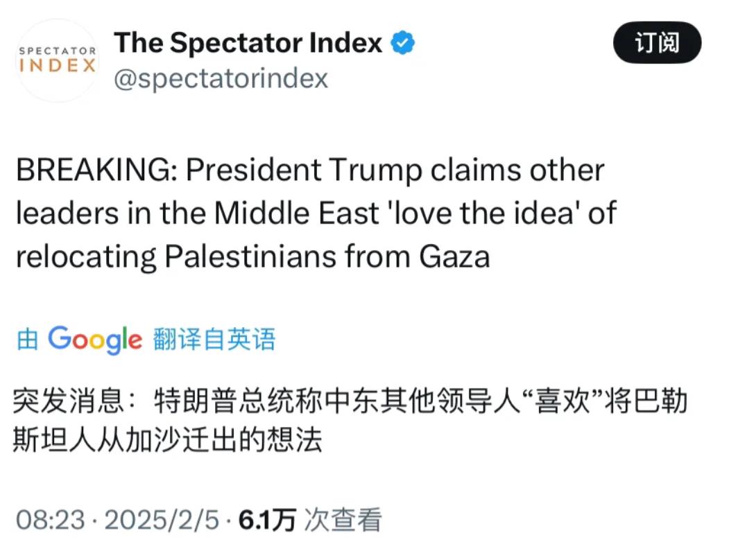This screenshot has height=560, width=729.
Task: Open the Spectator Index profile avatar
Action: click(x=58, y=60)
